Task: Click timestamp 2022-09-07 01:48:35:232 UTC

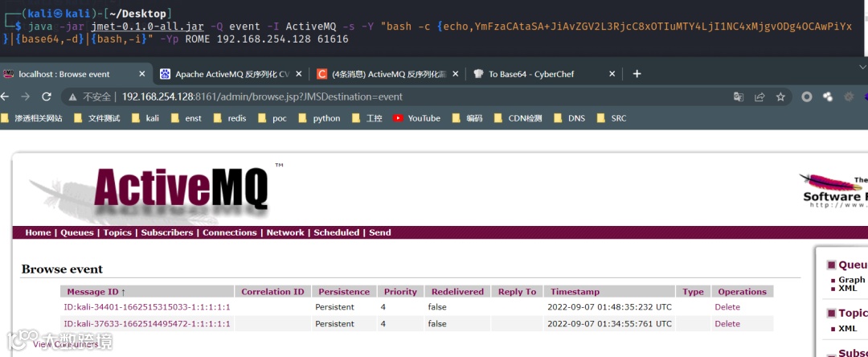Action: [x=609, y=307]
